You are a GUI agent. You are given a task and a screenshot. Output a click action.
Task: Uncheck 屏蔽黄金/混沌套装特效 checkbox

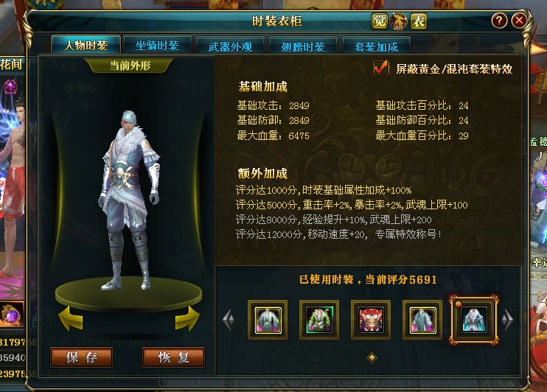click(x=380, y=68)
